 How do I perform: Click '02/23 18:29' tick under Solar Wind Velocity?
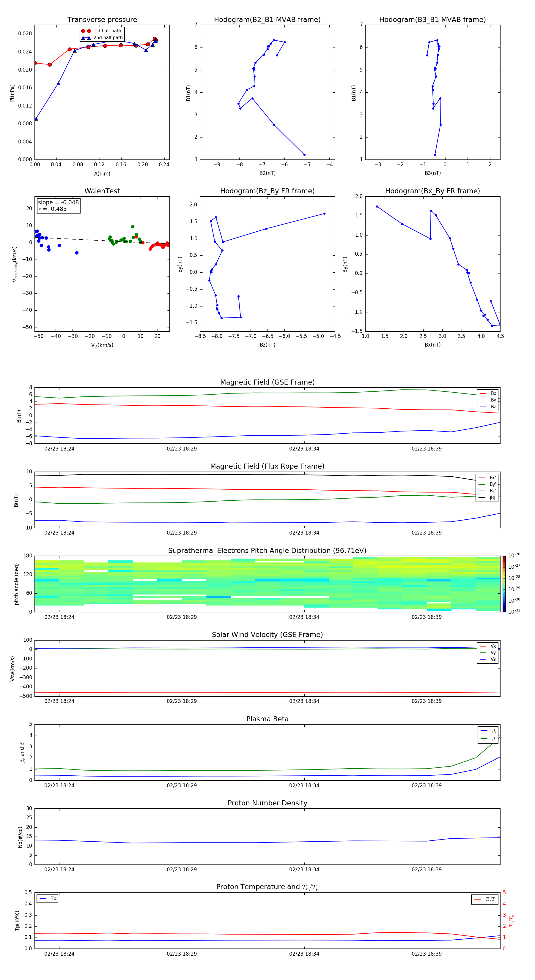(182, 701)
